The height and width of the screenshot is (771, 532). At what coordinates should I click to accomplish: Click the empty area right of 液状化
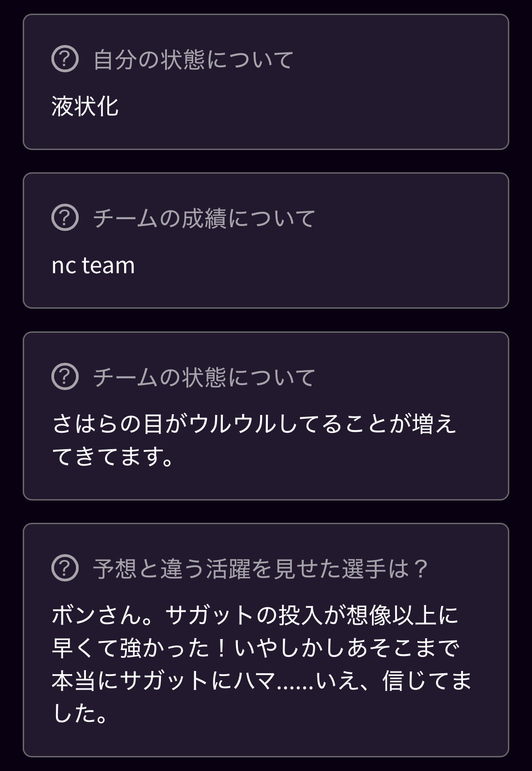click(309, 107)
